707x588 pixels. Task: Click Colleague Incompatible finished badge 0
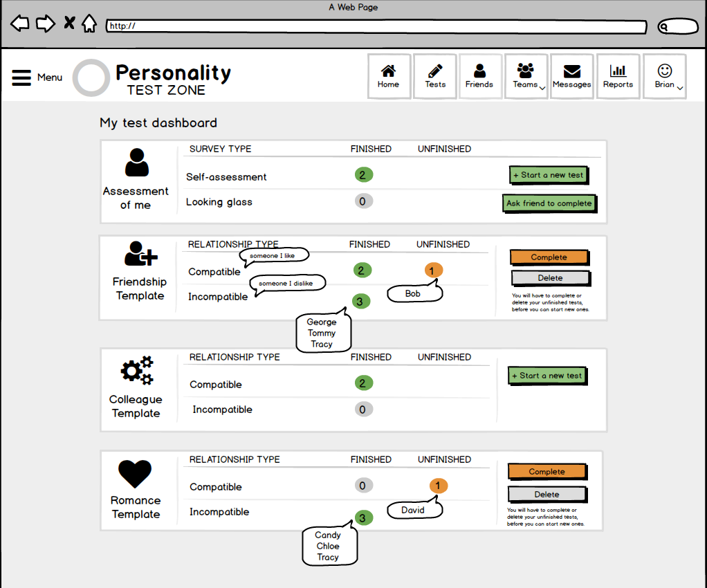(363, 410)
